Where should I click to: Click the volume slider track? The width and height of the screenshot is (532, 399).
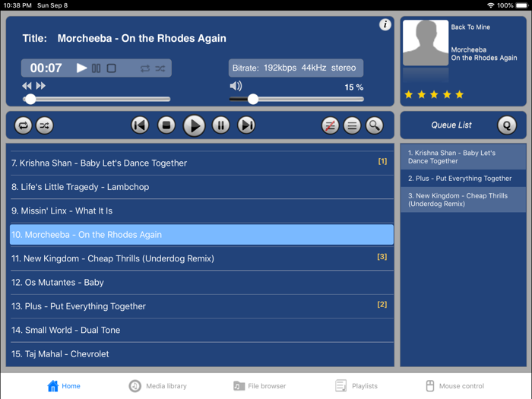296,99
